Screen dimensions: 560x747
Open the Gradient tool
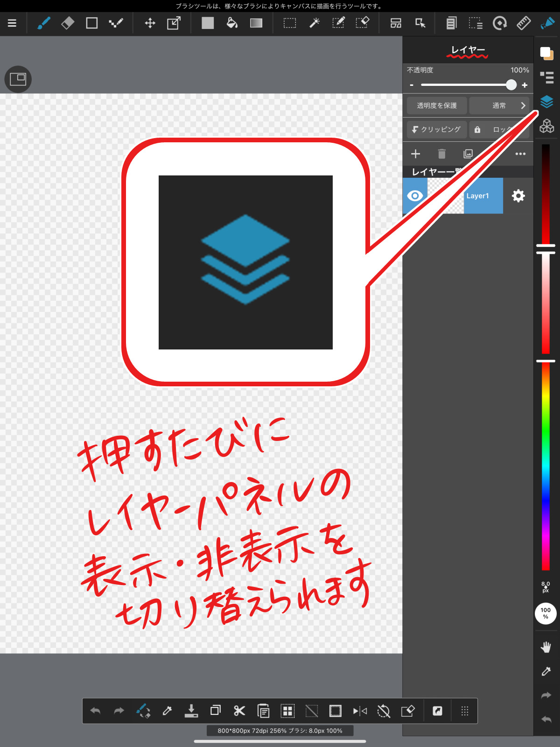click(256, 23)
